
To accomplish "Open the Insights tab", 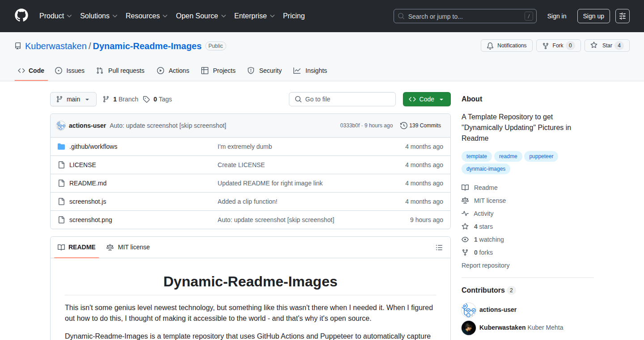I will pyautogui.click(x=310, y=71).
